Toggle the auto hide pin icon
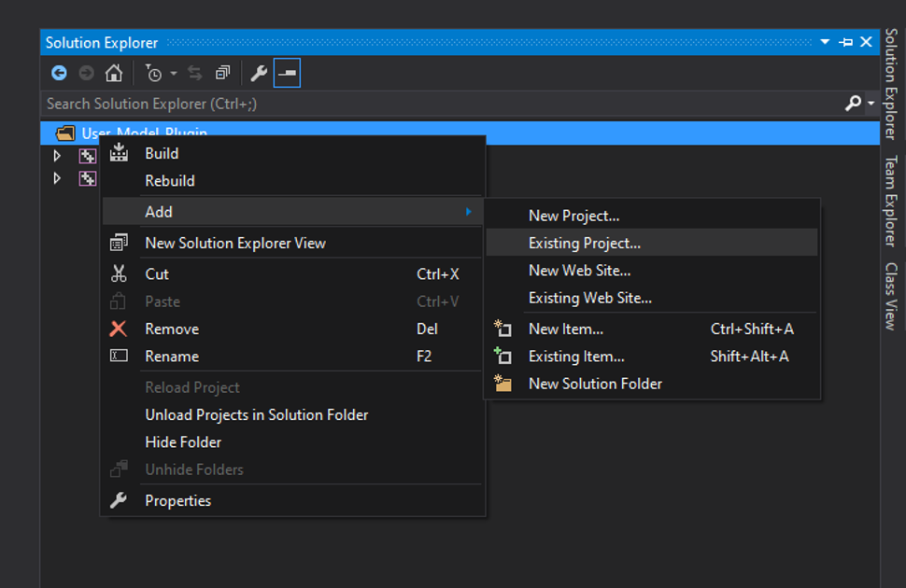906x588 pixels. point(846,42)
